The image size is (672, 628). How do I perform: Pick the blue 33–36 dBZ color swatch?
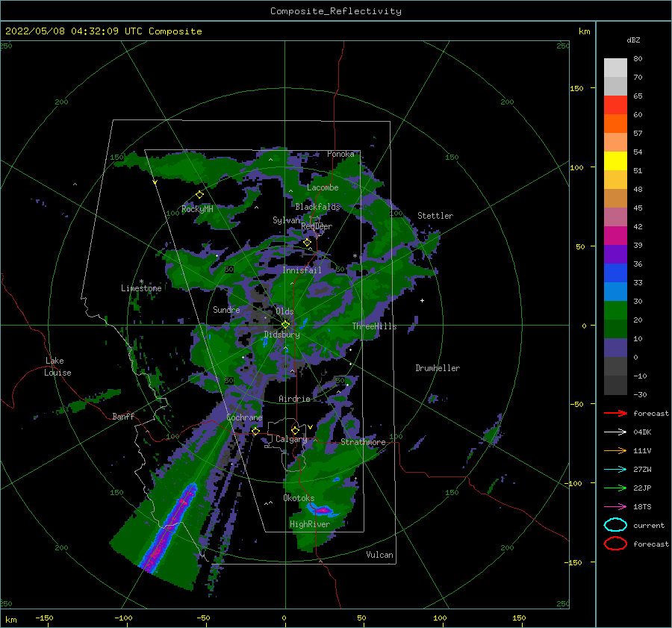[615, 273]
